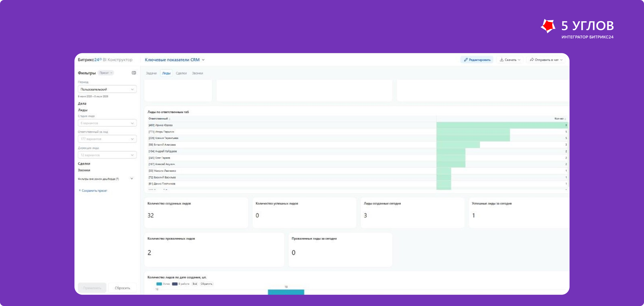Click the Лиды по ответственным таб title
The image size is (644, 306).
pos(168,112)
